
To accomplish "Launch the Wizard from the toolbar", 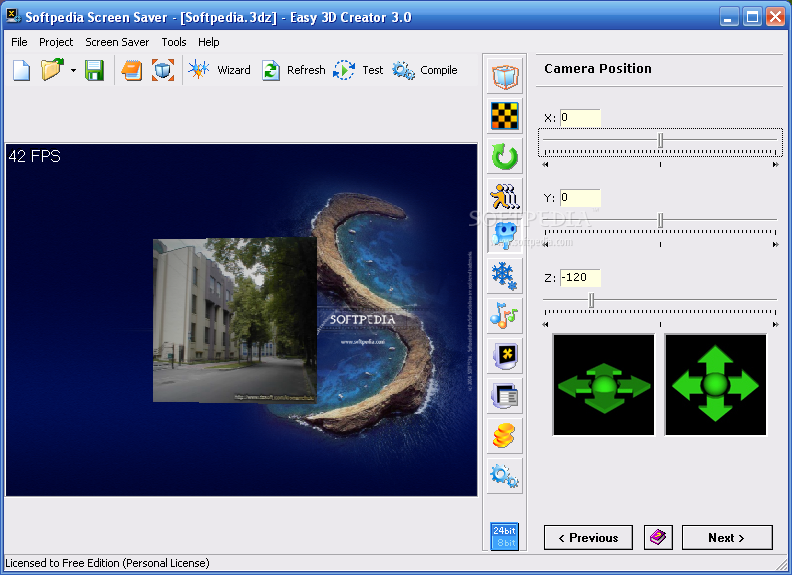I will (x=219, y=70).
